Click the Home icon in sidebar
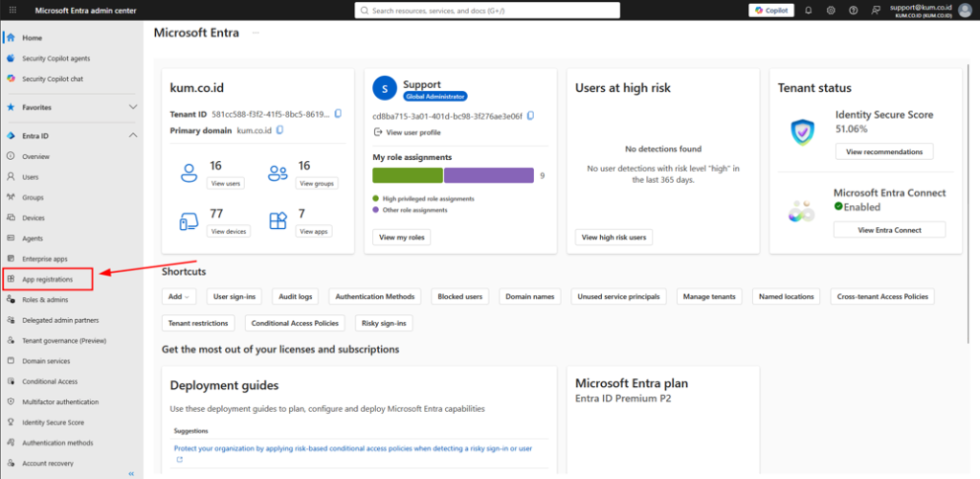980x479 pixels. pos(11,37)
